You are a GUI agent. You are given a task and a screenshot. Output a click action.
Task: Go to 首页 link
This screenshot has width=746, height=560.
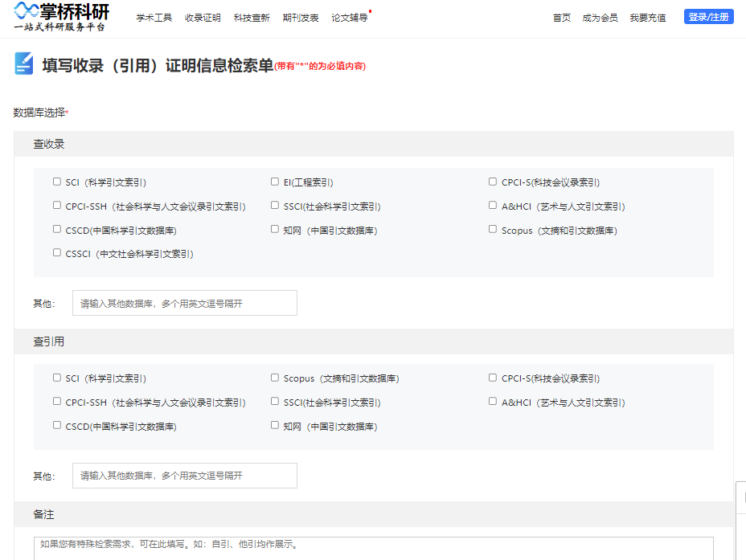(x=561, y=18)
